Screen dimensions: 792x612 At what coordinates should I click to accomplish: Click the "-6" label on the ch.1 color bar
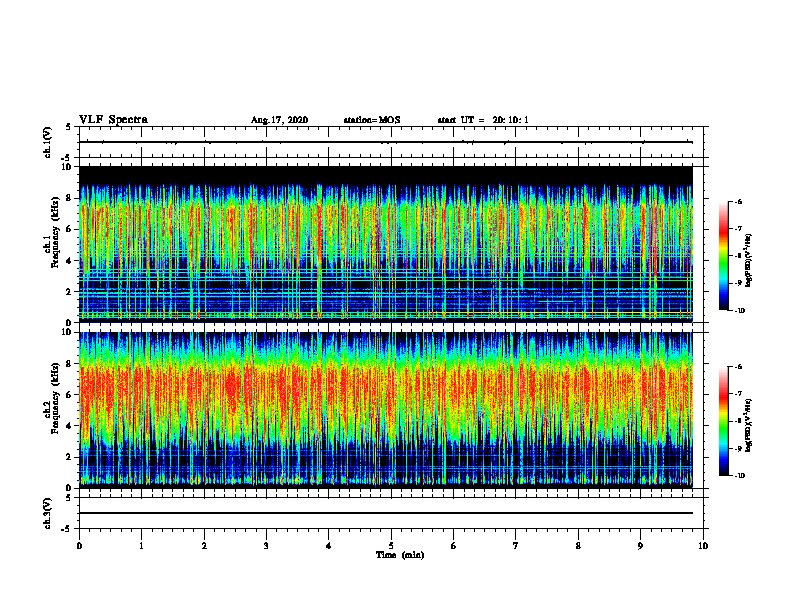click(x=738, y=201)
